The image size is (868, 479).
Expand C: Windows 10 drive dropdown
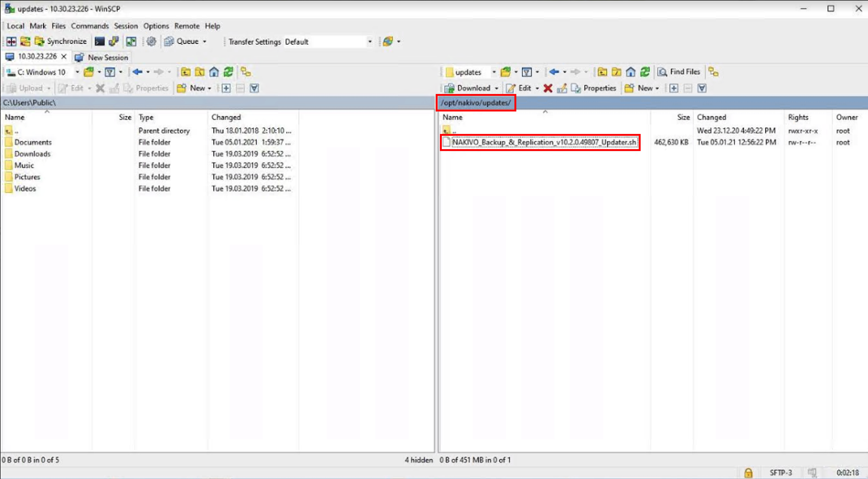click(x=77, y=72)
